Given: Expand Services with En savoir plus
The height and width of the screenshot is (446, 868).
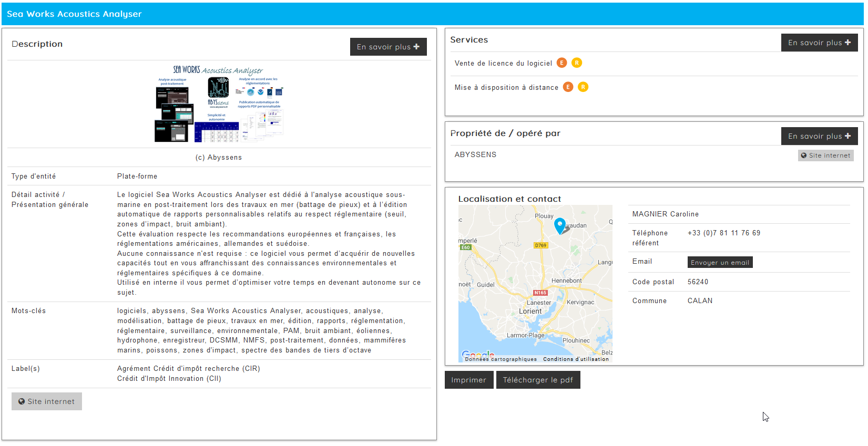Looking at the screenshot, I should [x=819, y=43].
